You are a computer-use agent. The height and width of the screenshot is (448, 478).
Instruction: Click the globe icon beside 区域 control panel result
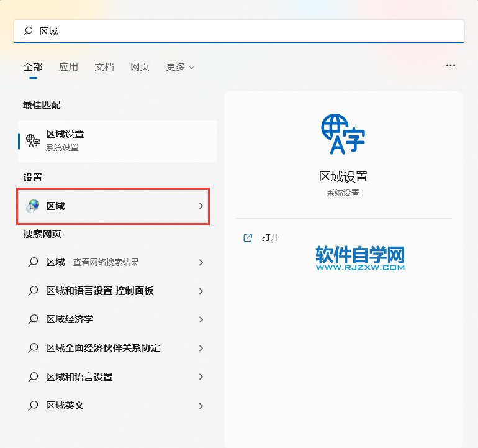tap(33, 206)
